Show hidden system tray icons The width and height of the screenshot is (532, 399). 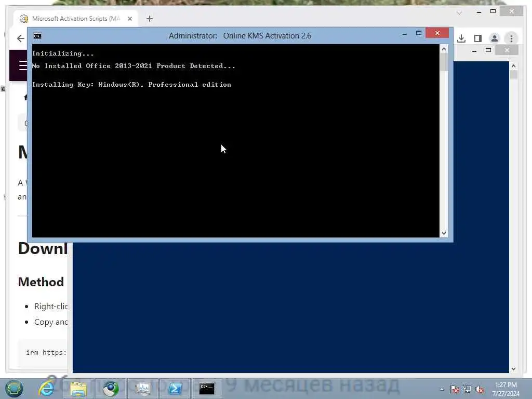click(x=442, y=390)
